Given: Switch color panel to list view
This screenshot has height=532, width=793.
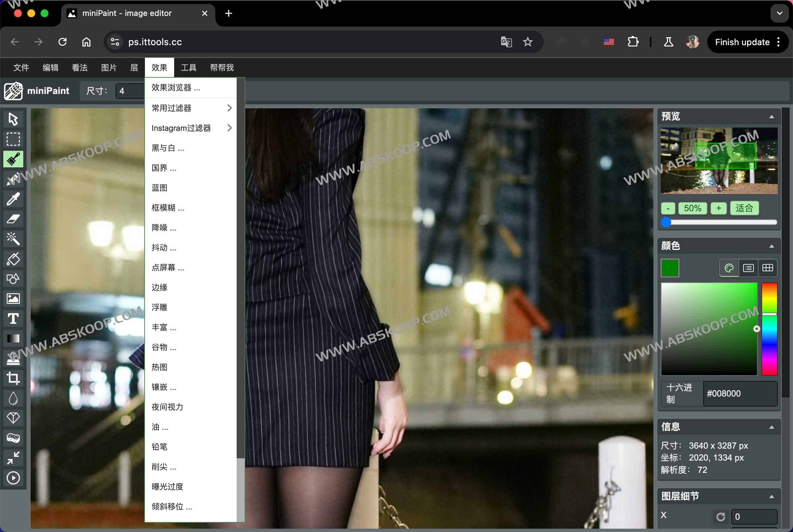Looking at the screenshot, I should (x=748, y=268).
